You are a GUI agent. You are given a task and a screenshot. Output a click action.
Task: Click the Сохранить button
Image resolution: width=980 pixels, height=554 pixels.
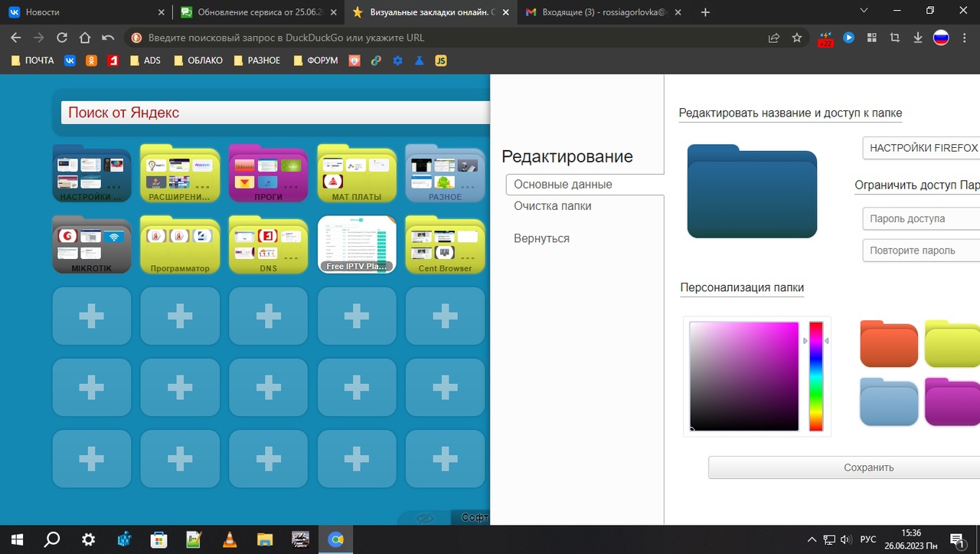tap(868, 467)
